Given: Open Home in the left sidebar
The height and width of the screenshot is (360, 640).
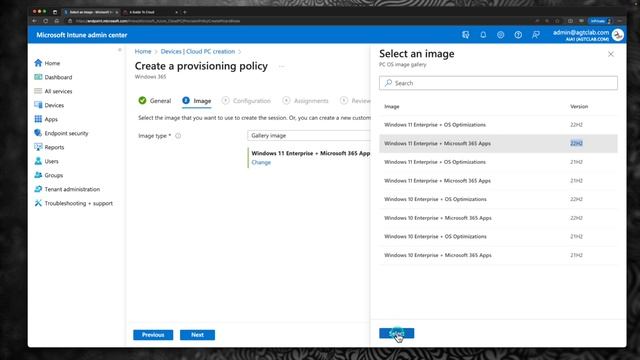Looking at the screenshot, I should click(x=47, y=63).
